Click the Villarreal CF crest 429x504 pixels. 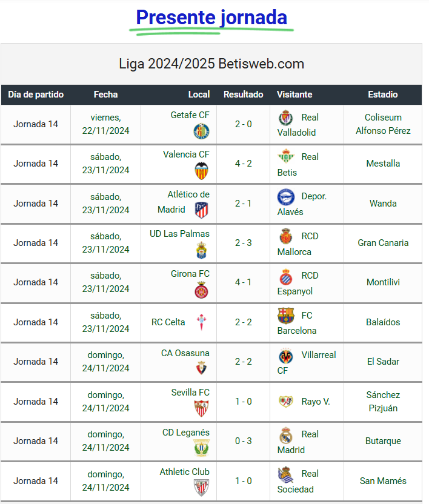point(286,356)
